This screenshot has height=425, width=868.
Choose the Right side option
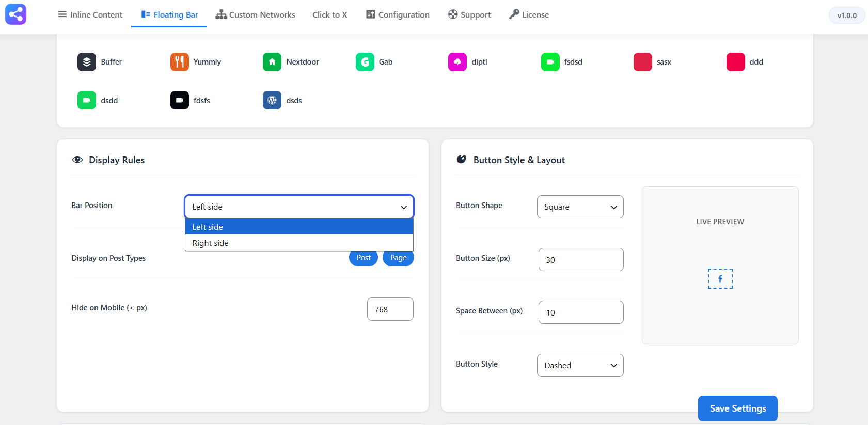coord(299,243)
